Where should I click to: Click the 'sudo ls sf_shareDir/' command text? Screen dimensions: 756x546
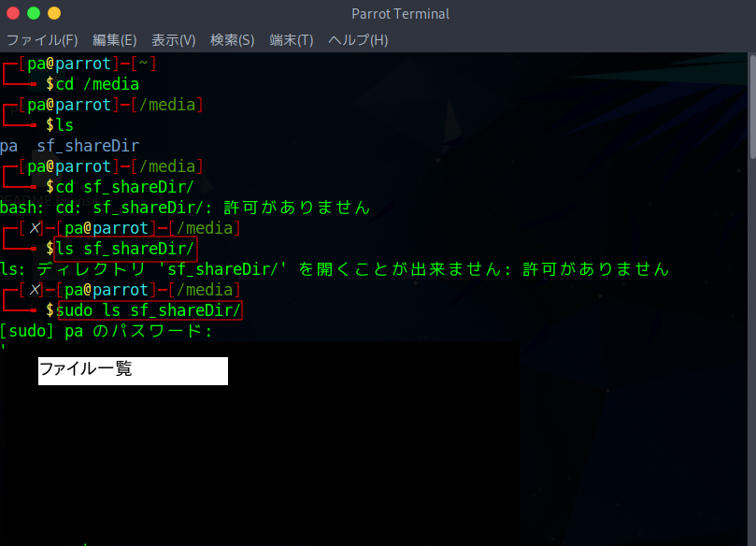(149, 310)
